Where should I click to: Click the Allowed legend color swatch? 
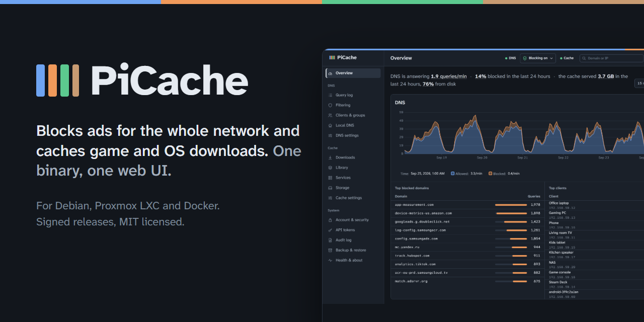point(453,174)
